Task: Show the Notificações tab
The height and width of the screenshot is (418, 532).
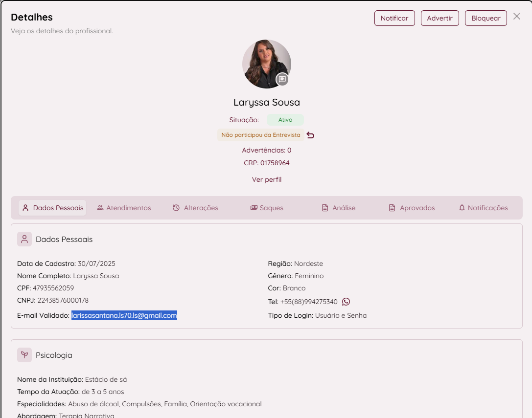Action: tap(483, 208)
